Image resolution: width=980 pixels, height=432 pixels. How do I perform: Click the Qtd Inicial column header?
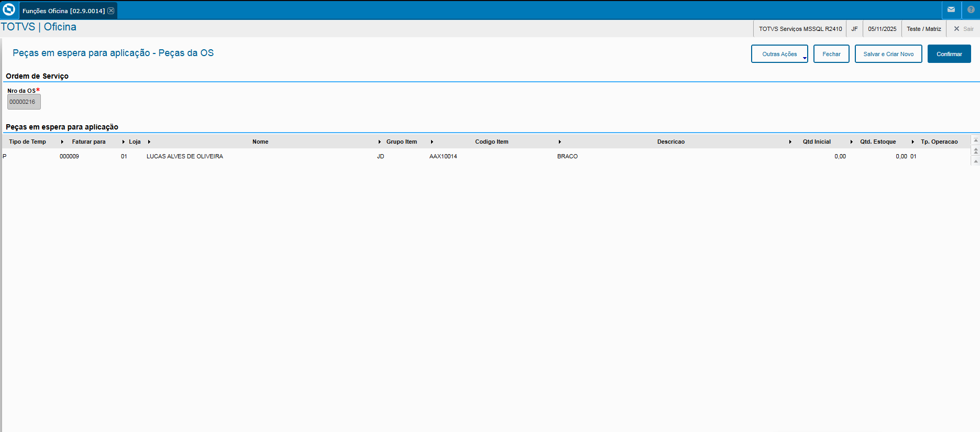tap(817, 142)
